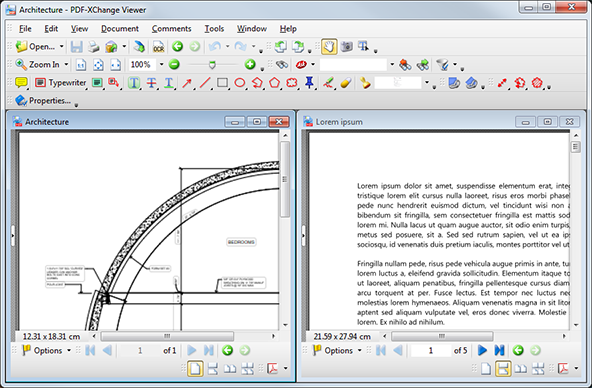Click the Architecture window horizontal scrollbar
This screenshot has width=592, height=388.
167,336
